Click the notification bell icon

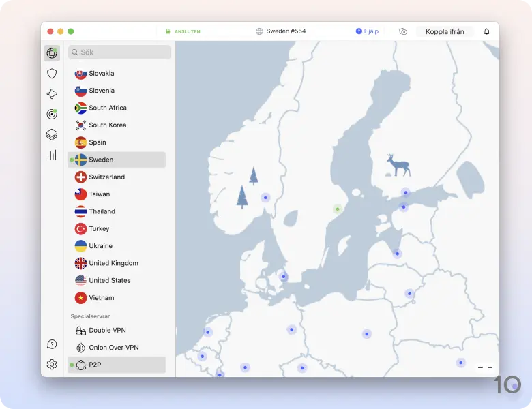(486, 31)
